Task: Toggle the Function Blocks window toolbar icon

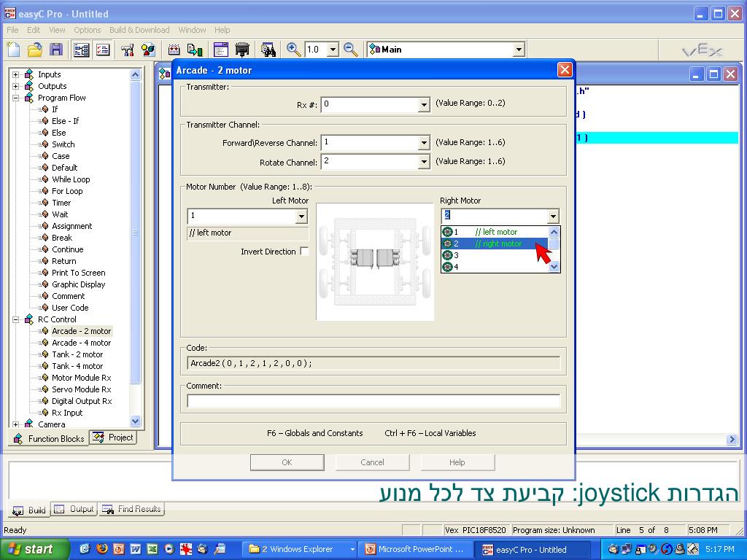Action: (82, 50)
